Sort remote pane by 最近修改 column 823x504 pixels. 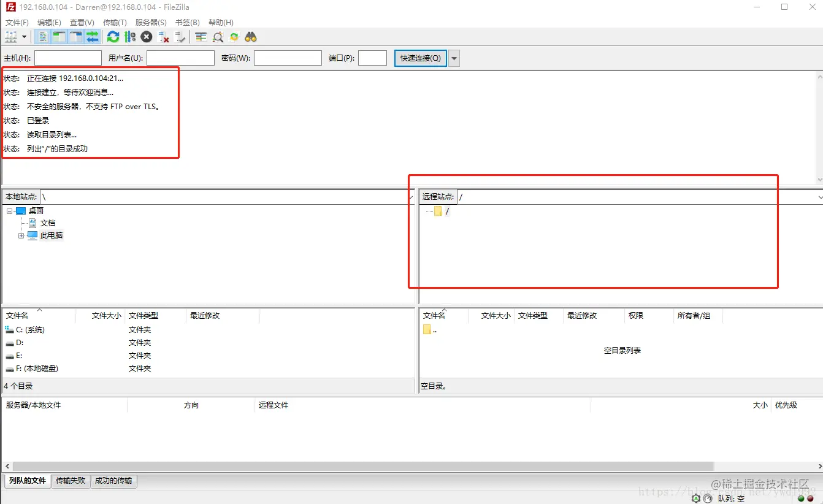594,316
